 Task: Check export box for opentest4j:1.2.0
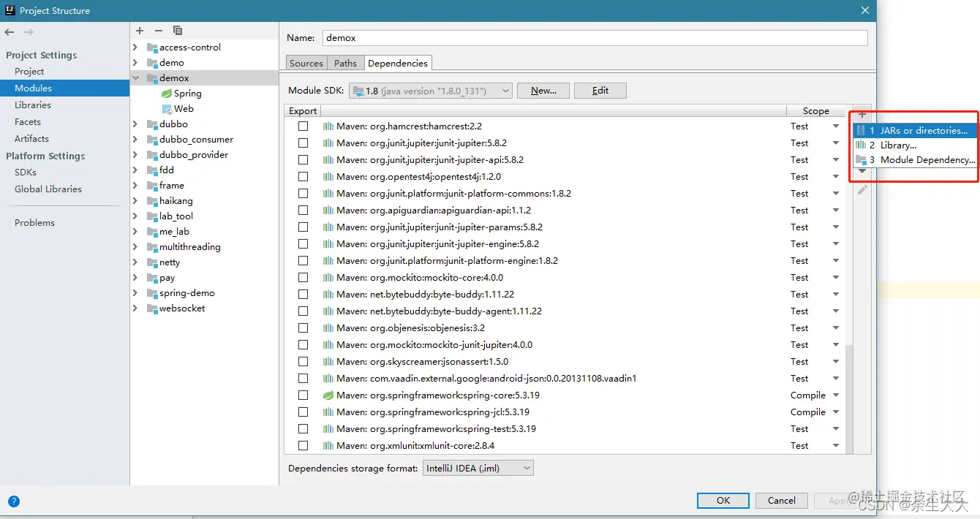tap(303, 177)
